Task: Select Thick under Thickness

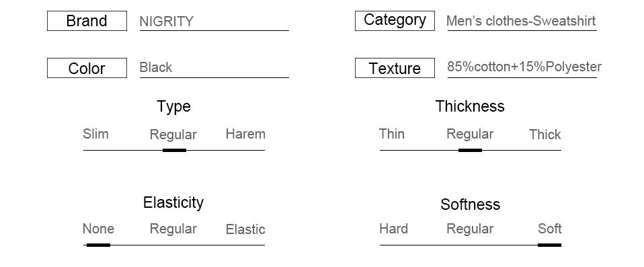Action: (x=545, y=135)
